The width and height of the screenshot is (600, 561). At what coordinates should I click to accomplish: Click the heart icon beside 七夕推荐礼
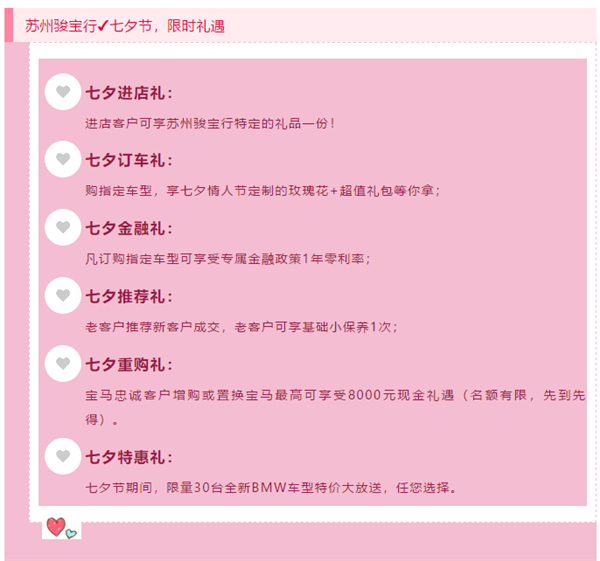[63, 295]
